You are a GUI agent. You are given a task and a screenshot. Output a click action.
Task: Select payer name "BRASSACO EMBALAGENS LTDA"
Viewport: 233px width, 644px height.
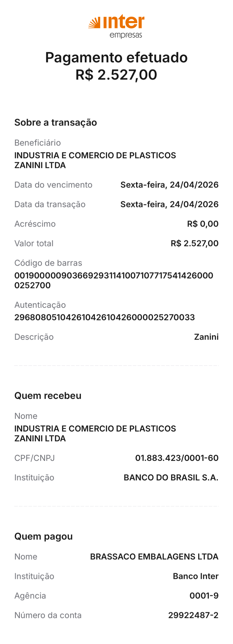coord(154,557)
